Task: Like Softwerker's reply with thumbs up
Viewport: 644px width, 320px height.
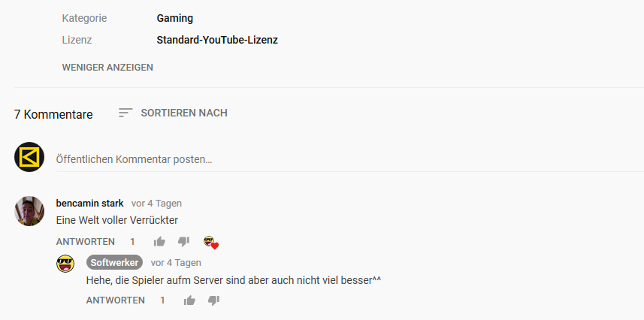Action: [x=189, y=300]
